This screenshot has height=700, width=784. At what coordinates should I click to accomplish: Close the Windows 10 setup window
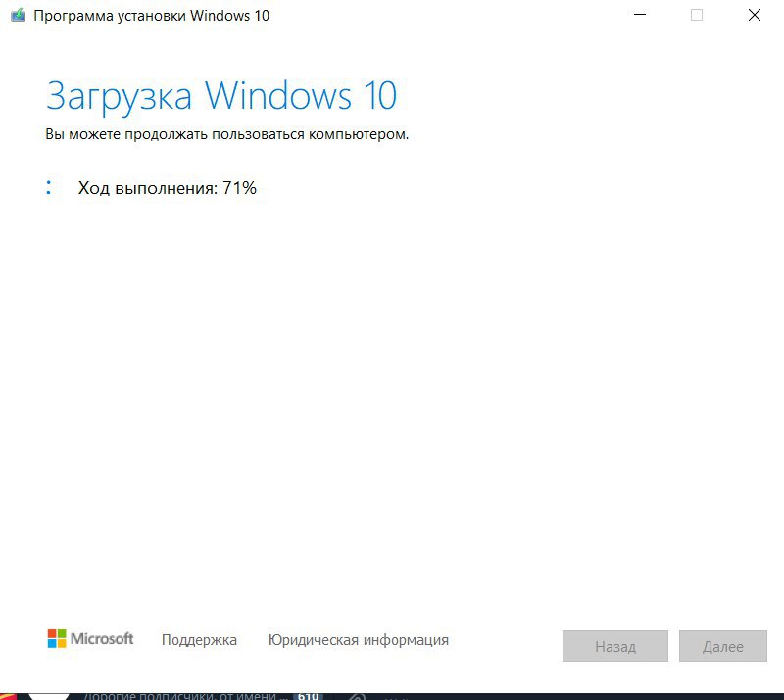[x=754, y=15]
